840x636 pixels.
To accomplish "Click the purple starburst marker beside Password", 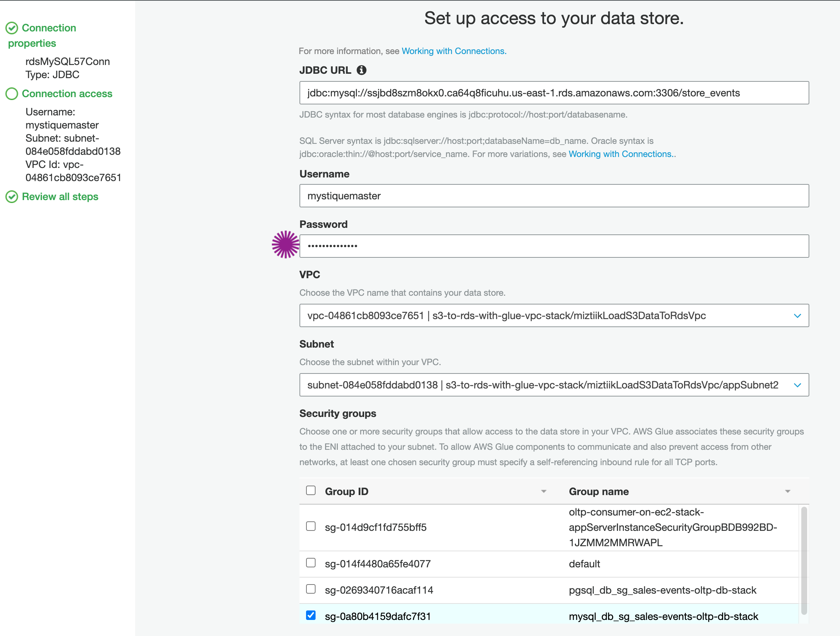I will 286,245.
